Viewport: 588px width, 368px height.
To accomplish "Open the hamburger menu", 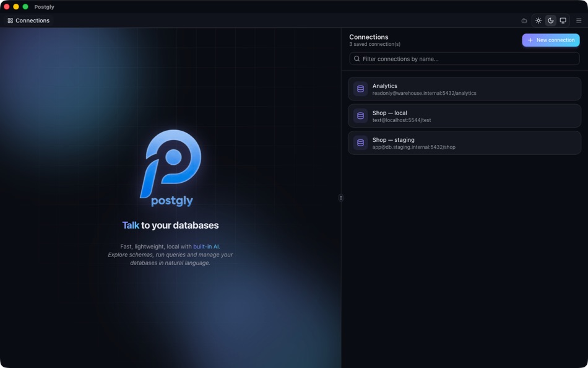I will click(x=579, y=20).
